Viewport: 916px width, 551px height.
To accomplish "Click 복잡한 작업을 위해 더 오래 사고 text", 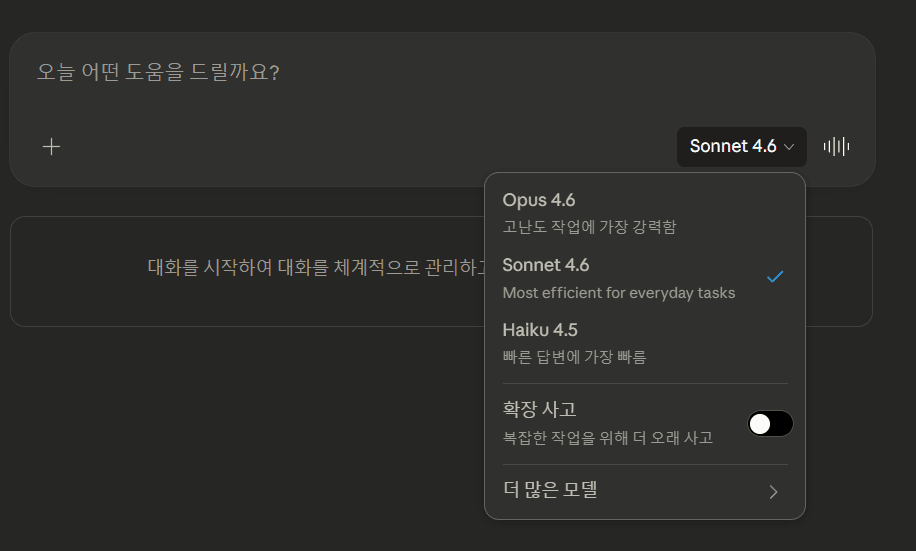I will (x=607, y=438).
